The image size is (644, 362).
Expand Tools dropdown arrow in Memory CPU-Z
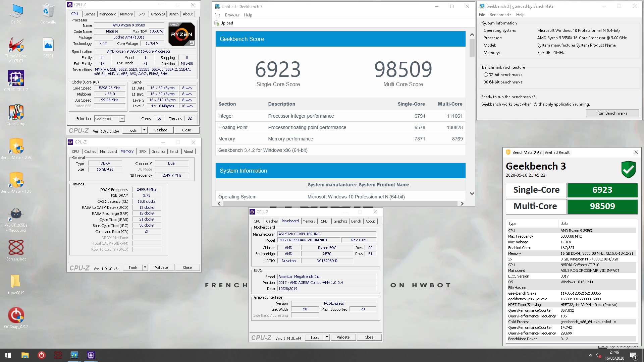point(145,267)
